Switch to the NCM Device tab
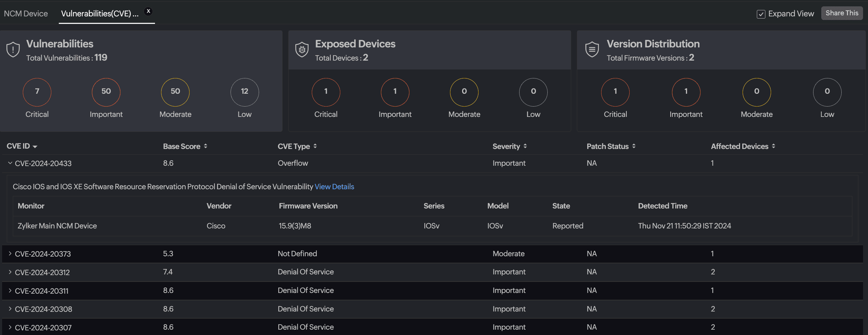 click(25, 13)
